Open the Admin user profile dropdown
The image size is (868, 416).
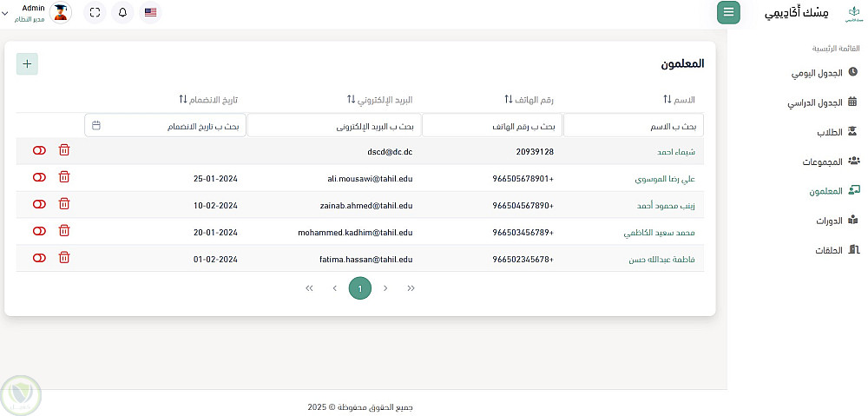click(35, 12)
